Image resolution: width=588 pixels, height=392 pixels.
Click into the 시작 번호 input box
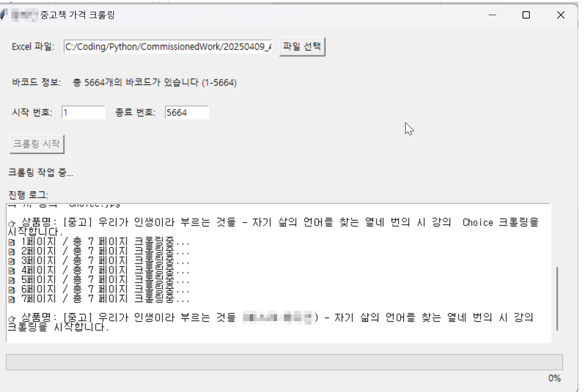pos(83,112)
